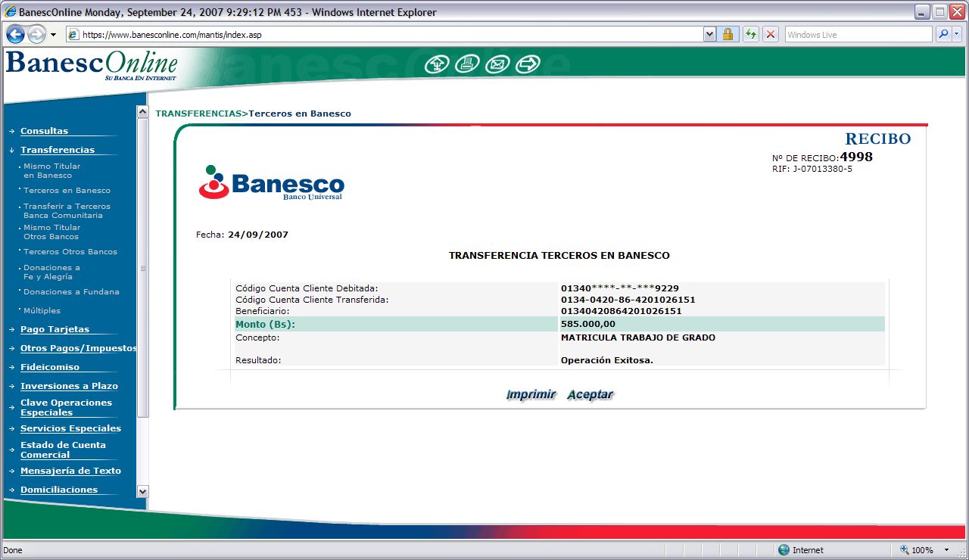969x560 pixels.
Task: Click the address bar URL field
Action: click(386, 35)
